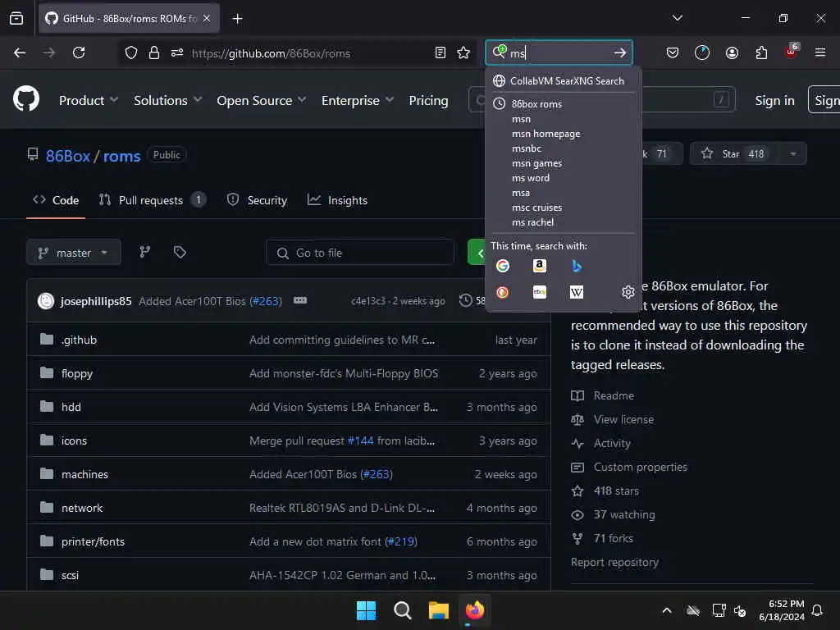Open the Firefox application menu

coord(820,52)
